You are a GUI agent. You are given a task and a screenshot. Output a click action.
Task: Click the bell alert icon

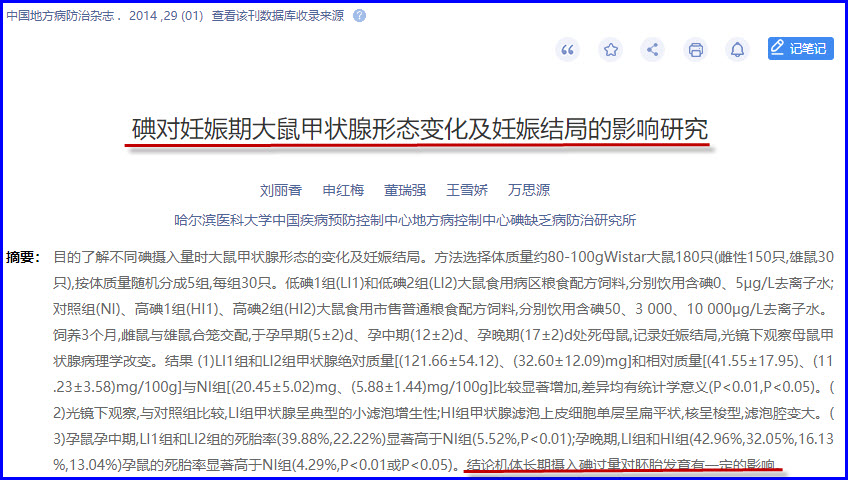(737, 50)
